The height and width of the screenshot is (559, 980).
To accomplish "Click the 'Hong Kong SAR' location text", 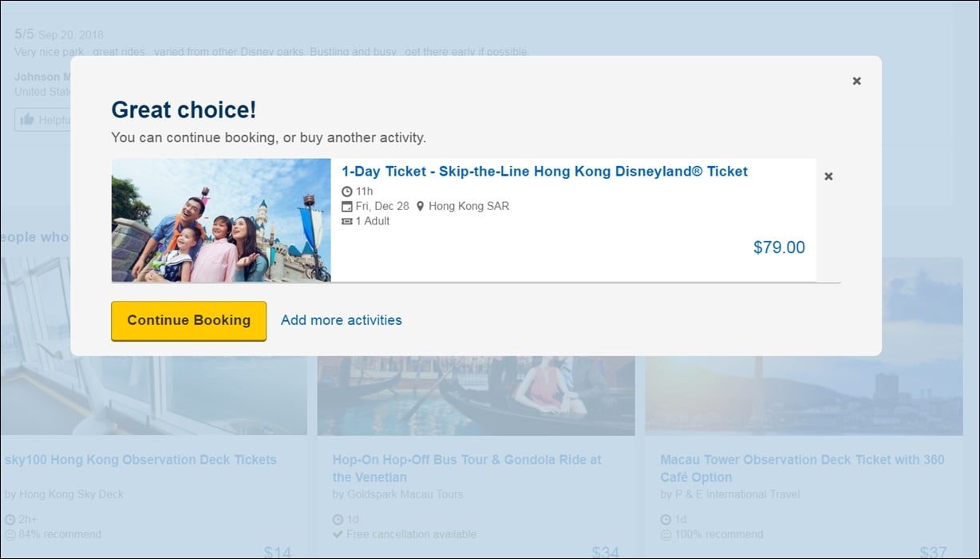I will 469,206.
